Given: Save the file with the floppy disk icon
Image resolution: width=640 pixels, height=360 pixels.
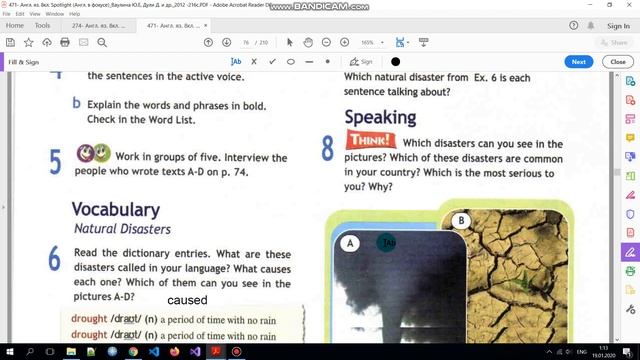Looking at the screenshot, I should [10, 42].
